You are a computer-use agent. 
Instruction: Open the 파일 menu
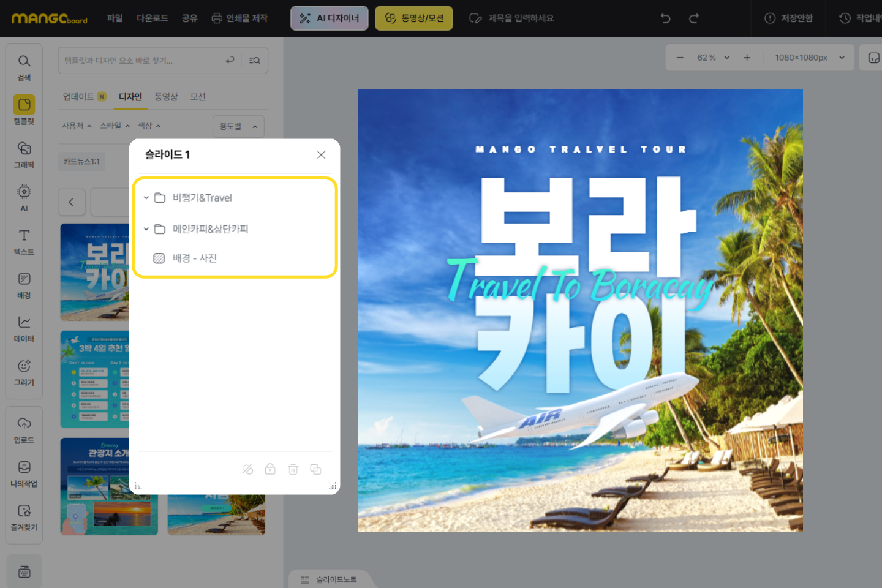click(115, 18)
